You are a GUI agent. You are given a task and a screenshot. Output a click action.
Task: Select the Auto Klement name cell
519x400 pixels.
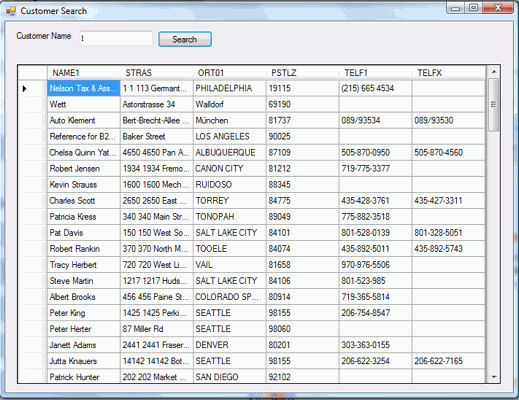(84, 120)
